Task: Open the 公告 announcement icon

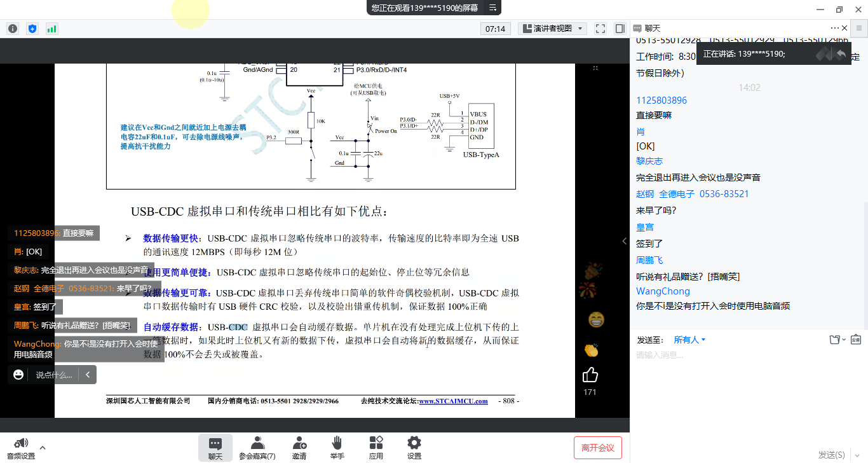Action: click(856, 340)
